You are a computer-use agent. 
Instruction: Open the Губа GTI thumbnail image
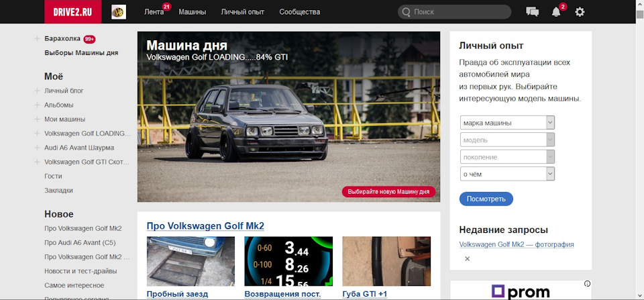[386, 261]
